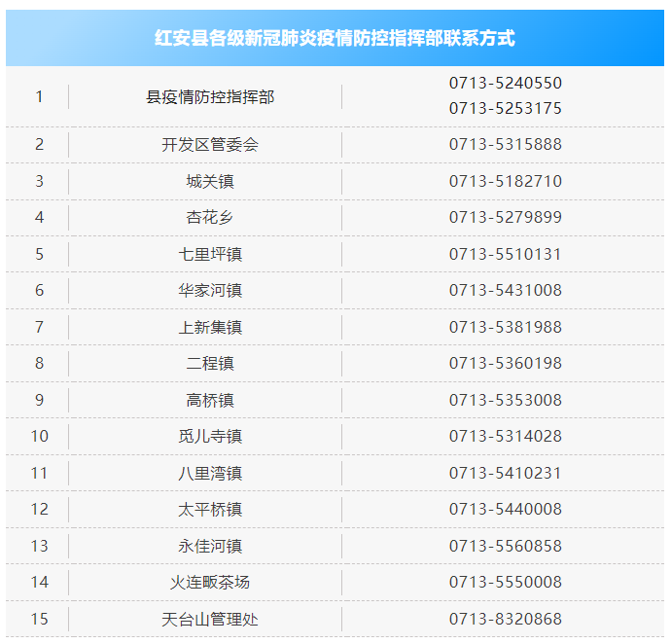671x644 pixels.
Task: Click phone number 0713-5240550
Action: tap(505, 84)
